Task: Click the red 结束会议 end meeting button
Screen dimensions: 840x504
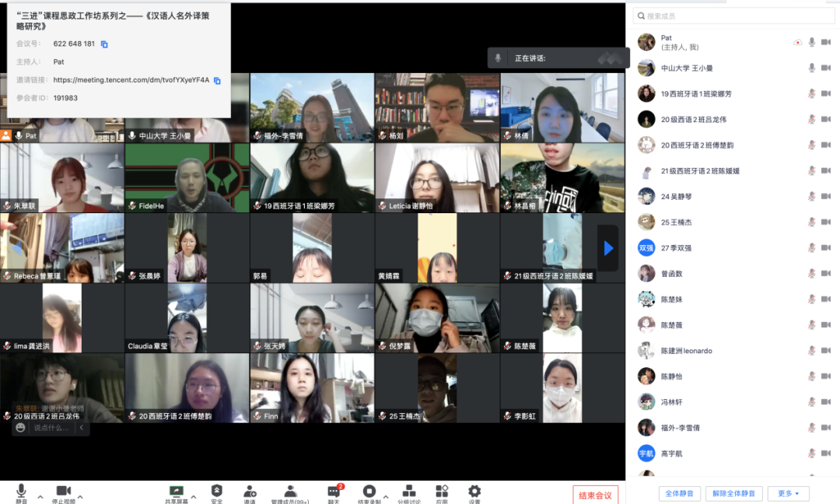Action: point(596,495)
